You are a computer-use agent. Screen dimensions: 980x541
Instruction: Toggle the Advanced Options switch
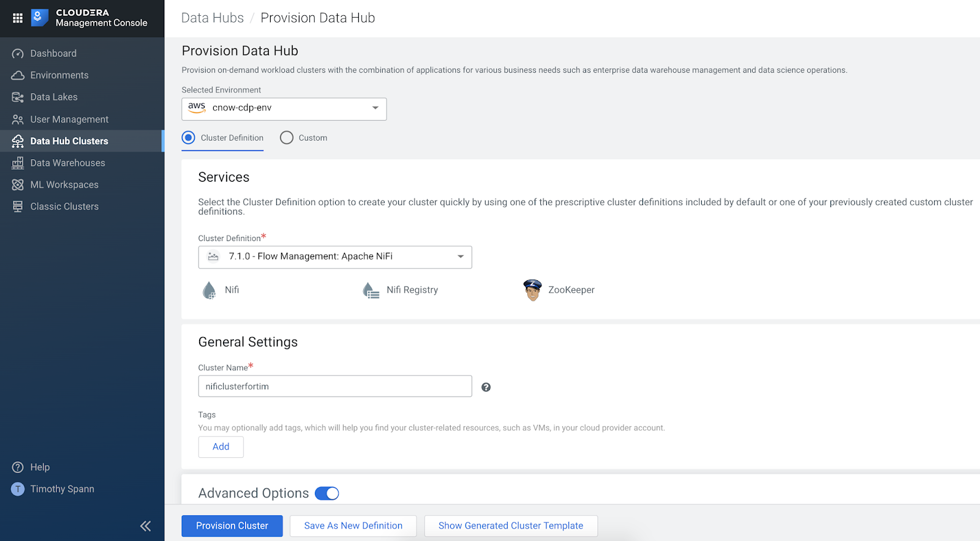click(327, 493)
